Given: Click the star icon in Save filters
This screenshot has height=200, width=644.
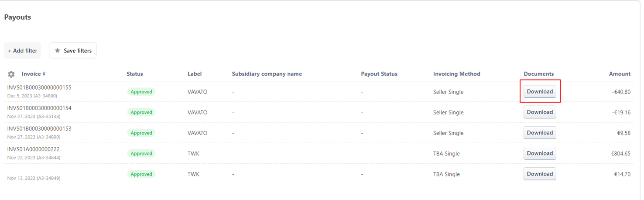Looking at the screenshot, I should (57, 51).
